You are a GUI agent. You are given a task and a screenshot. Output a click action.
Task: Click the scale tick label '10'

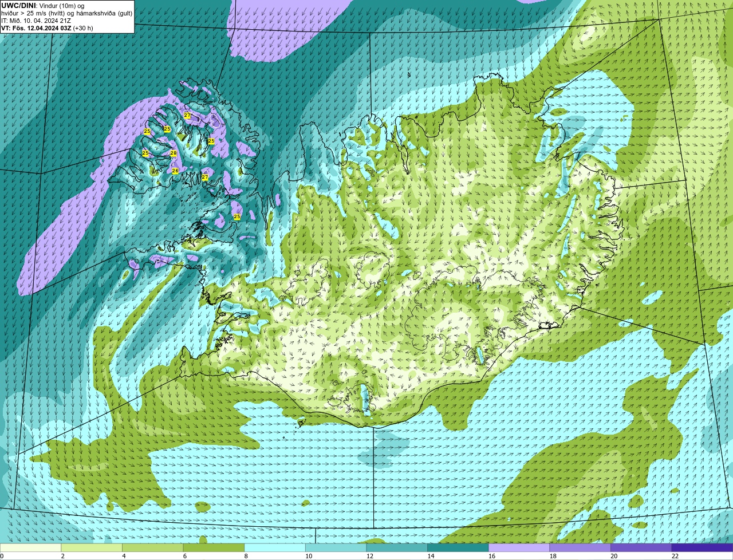pyautogui.click(x=309, y=556)
